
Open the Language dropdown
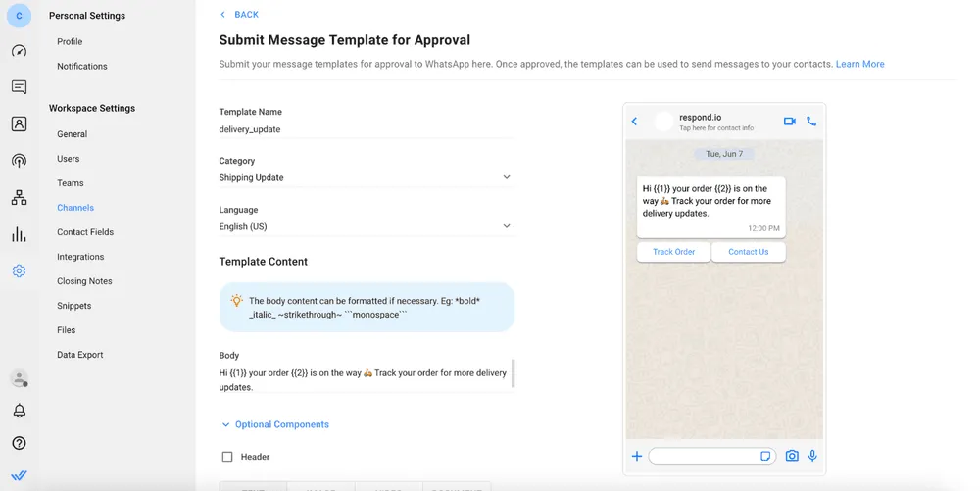[x=365, y=226]
